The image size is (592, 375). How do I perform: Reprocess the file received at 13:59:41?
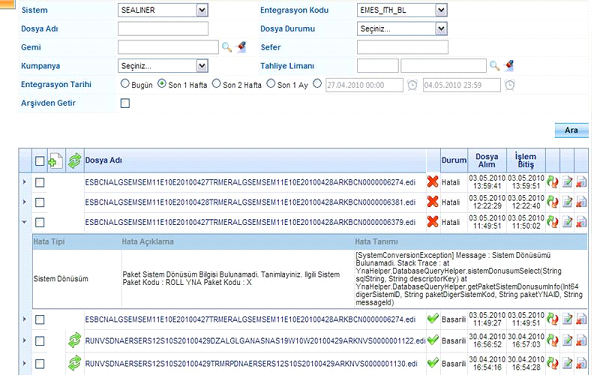coord(552,182)
